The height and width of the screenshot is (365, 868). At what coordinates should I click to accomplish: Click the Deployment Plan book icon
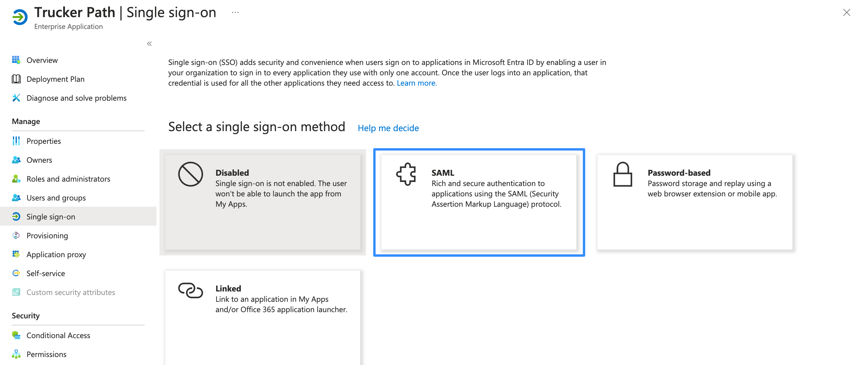pos(16,79)
